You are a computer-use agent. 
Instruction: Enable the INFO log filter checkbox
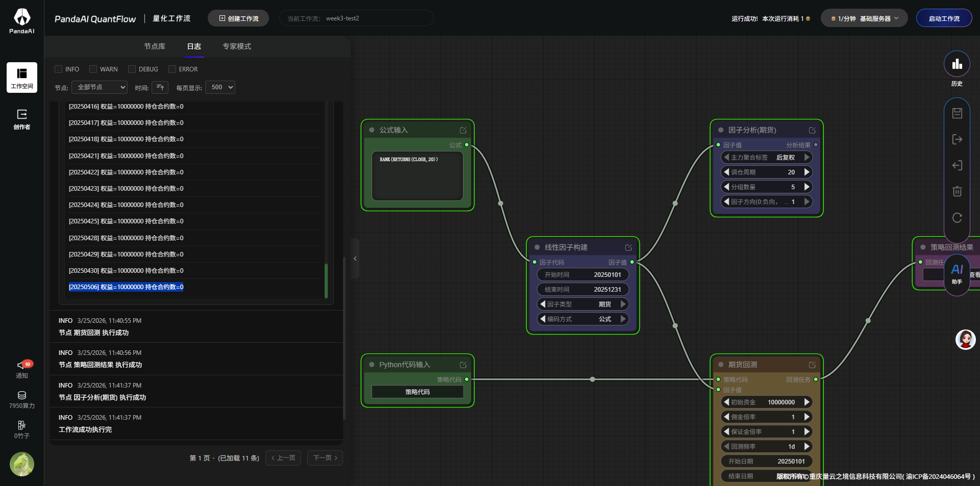coord(59,69)
